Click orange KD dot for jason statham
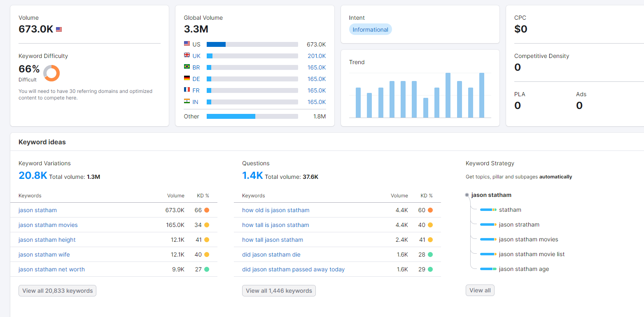This screenshot has width=644, height=317. [207, 210]
